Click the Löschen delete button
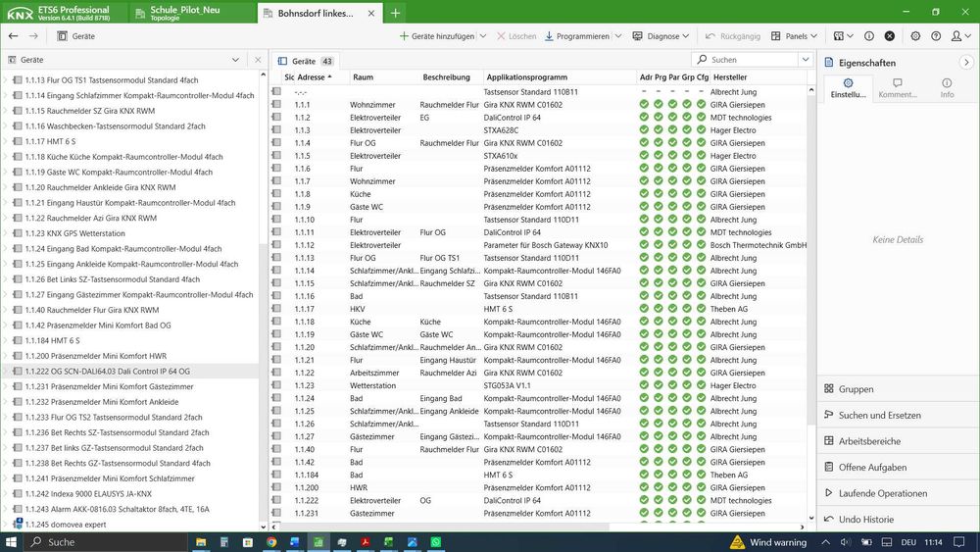Viewport: 980px width, 552px height. point(516,36)
